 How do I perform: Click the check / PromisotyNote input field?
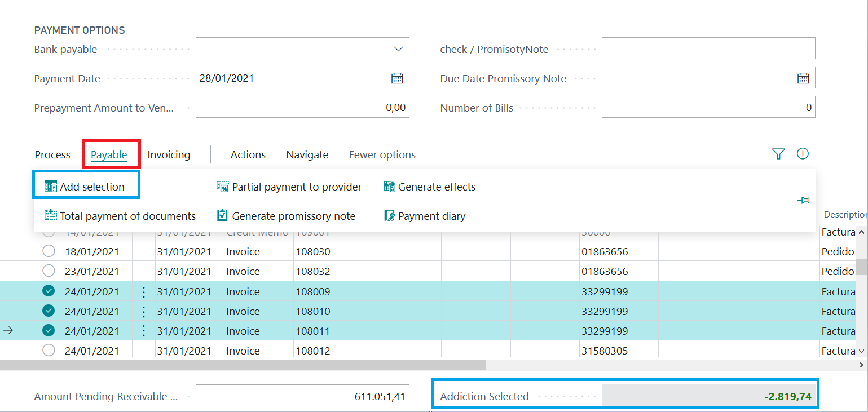point(708,49)
